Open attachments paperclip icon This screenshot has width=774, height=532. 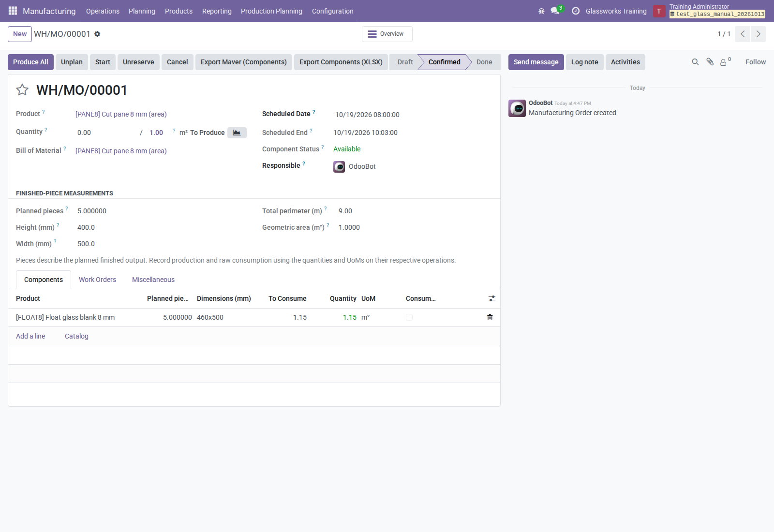(x=710, y=62)
